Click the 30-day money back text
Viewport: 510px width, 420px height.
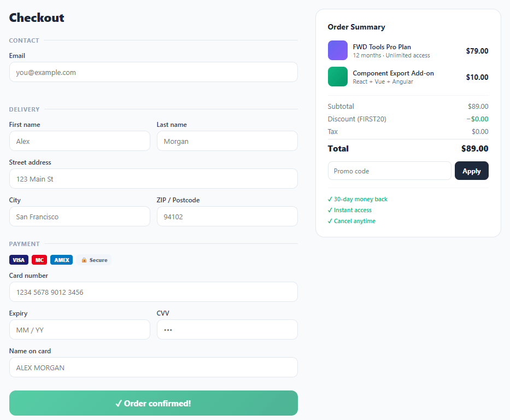pos(360,199)
